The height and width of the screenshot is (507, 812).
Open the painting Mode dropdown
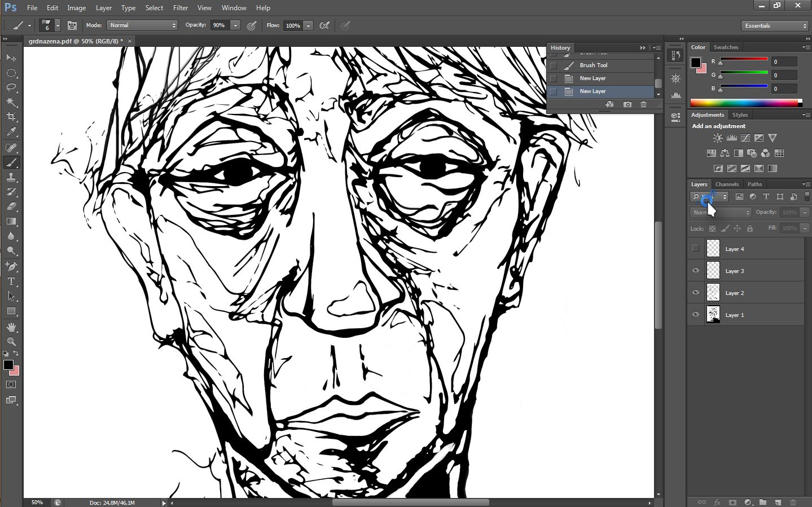pyautogui.click(x=142, y=25)
